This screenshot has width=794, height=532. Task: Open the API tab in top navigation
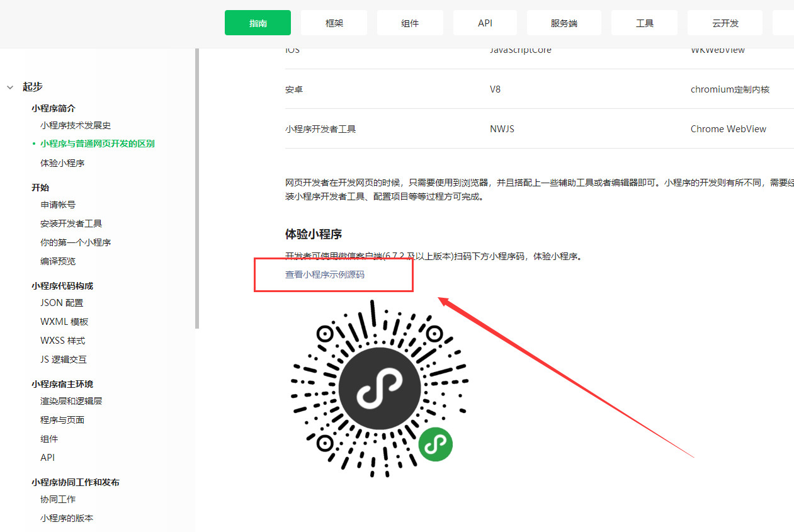[485, 23]
